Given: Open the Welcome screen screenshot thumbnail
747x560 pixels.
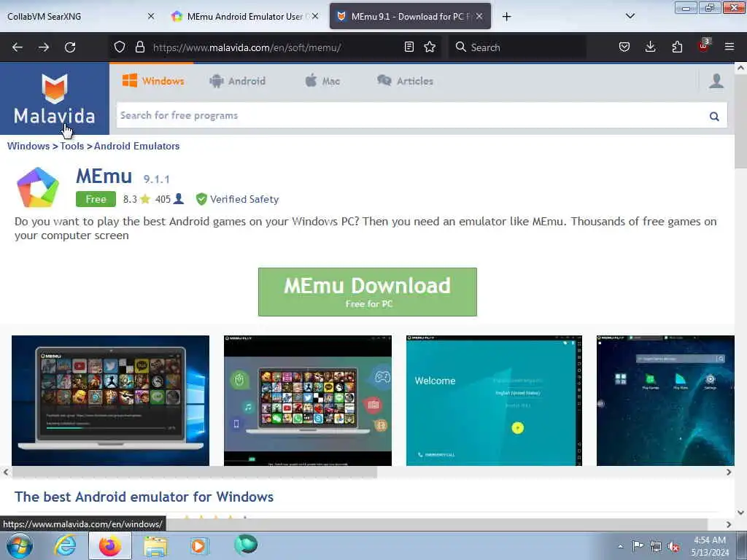Looking at the screenshot, I should [494, 400].
